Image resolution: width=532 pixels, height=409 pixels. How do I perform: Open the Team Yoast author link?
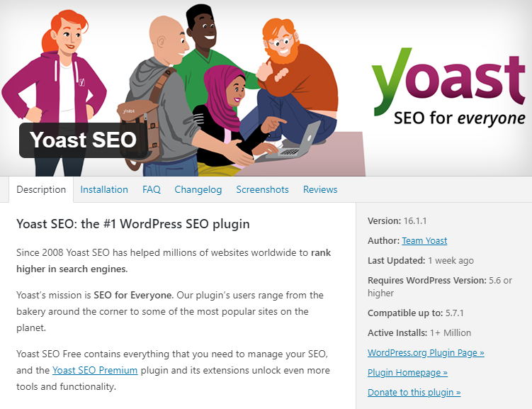[x=424, y=240]
